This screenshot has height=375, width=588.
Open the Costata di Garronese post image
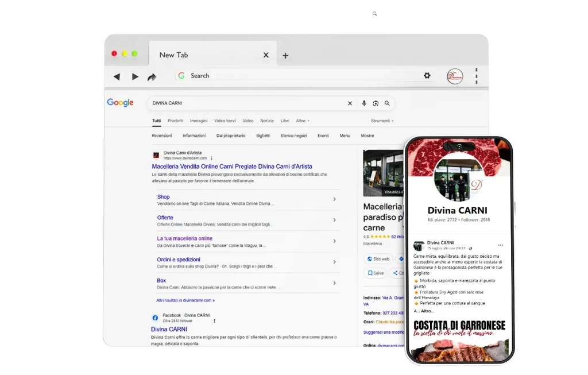[x=459, y=340]
